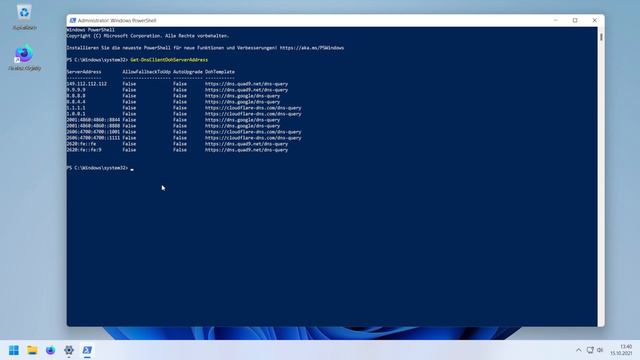Click the Get-DnsClientDohServerAddress command text
Viewport: 640px width, 360px height.
click(169, 60)
